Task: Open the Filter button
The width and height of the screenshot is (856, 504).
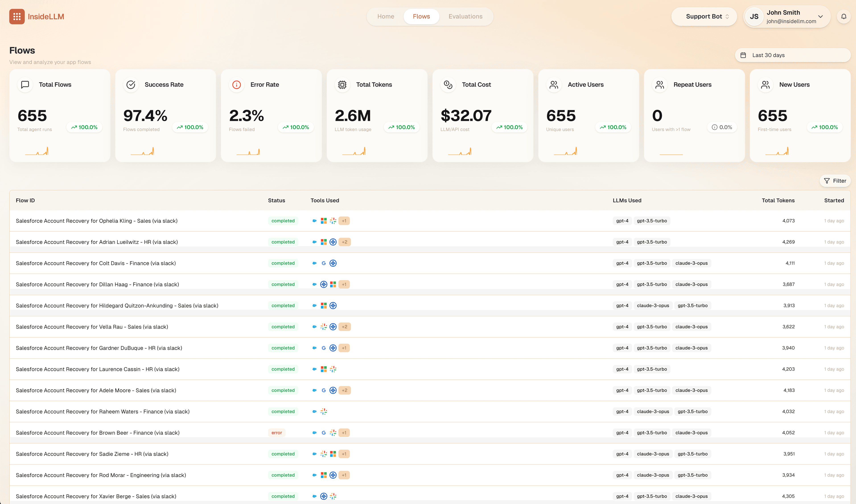Action: tap(835, 181)
